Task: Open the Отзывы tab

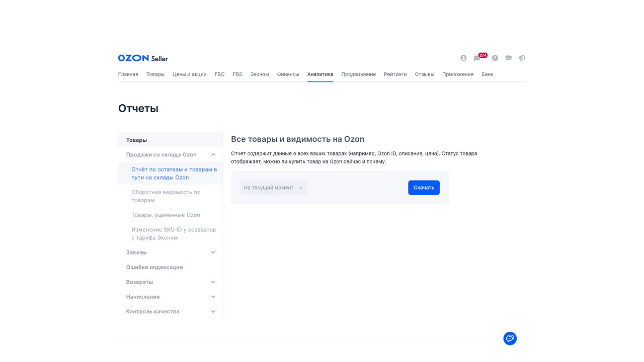Action: coord(425,74)
